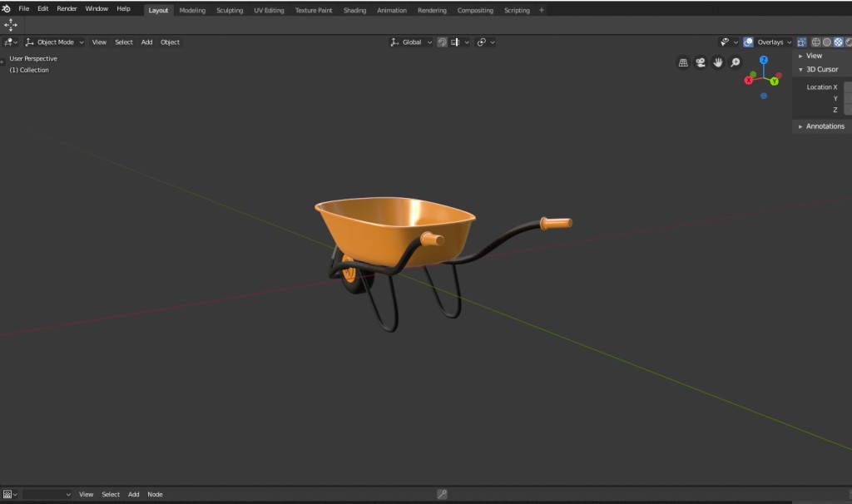The image size is (852, 504).
Task: Enable Material Preview shading mode
Action: [x=837, y=42]
